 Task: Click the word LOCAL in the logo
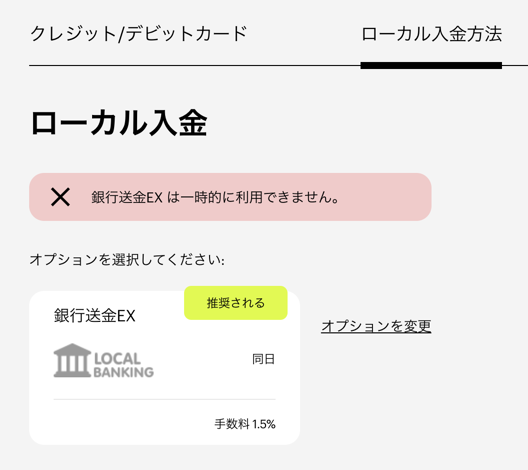point(117,359)
